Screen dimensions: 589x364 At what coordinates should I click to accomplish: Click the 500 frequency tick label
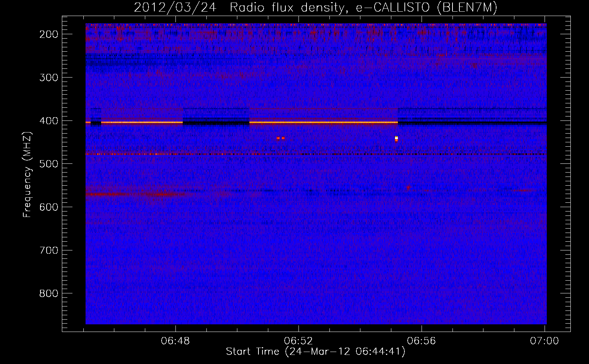coord(49,164)
